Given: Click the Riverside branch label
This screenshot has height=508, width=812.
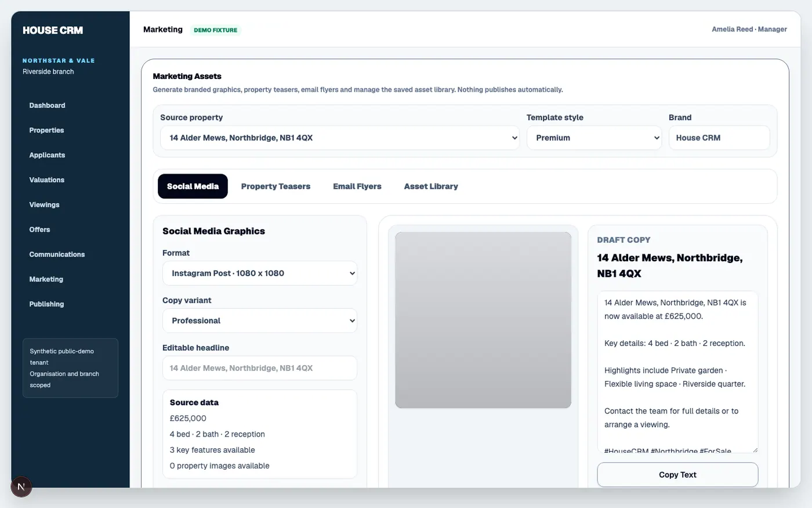Looking at the screenshot, I should tap(48, 71).
